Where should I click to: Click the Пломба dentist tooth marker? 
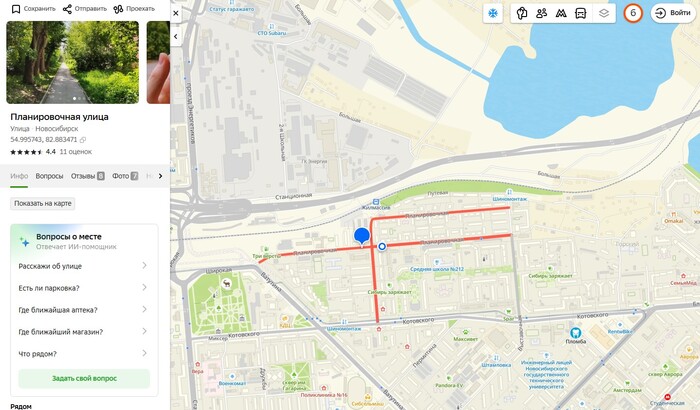point(575,333)
